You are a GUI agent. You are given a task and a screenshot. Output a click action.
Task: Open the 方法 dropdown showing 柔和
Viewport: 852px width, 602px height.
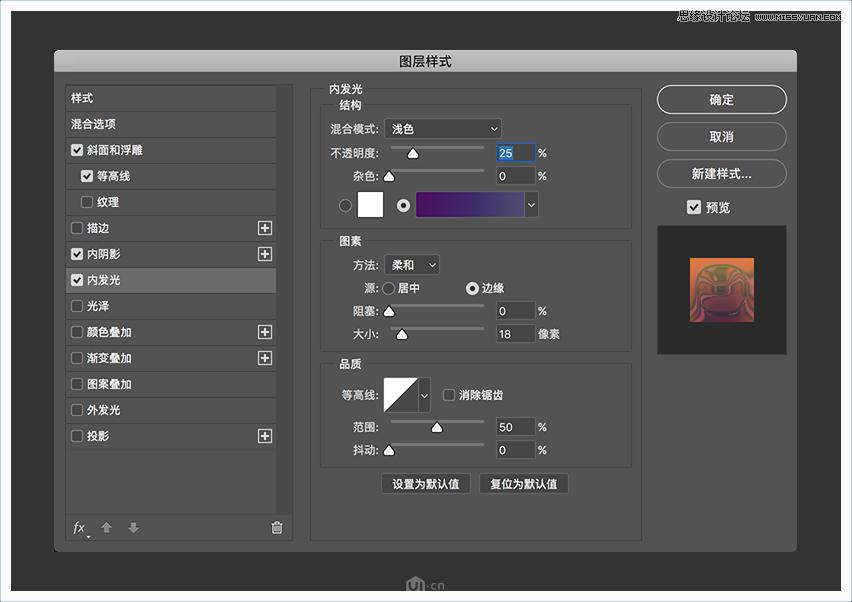pos(412,265)
